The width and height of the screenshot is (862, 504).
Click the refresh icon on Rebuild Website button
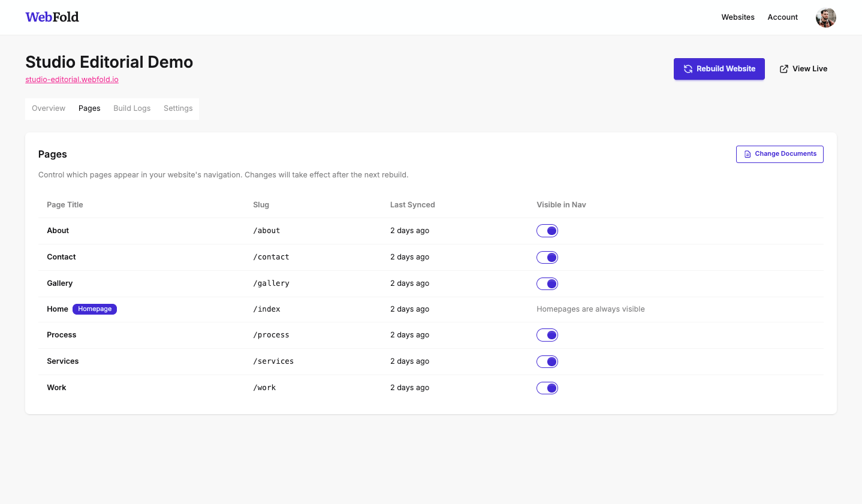click(x=687, y=68)
